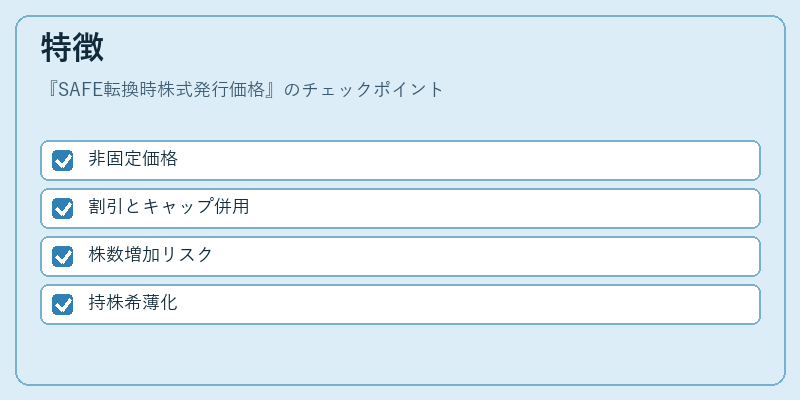The height and width of the screenshot is (400, 800).
Task: Click the check icon beside 割引とキャップ併用
Action: point(62,208)
